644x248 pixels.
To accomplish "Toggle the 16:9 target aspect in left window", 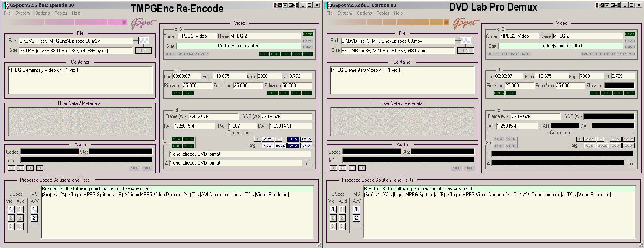I will pos(306,139).
